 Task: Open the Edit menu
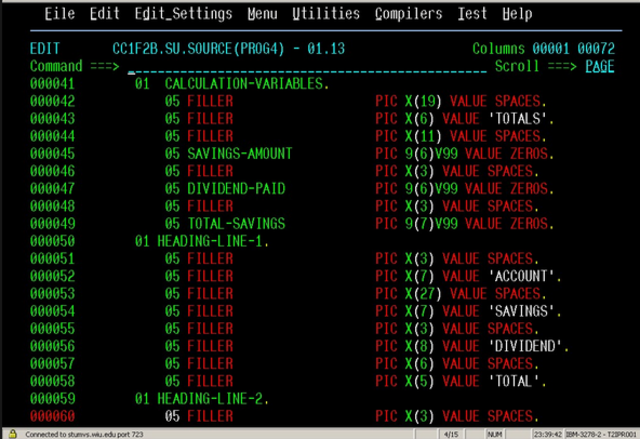point(104,14)
